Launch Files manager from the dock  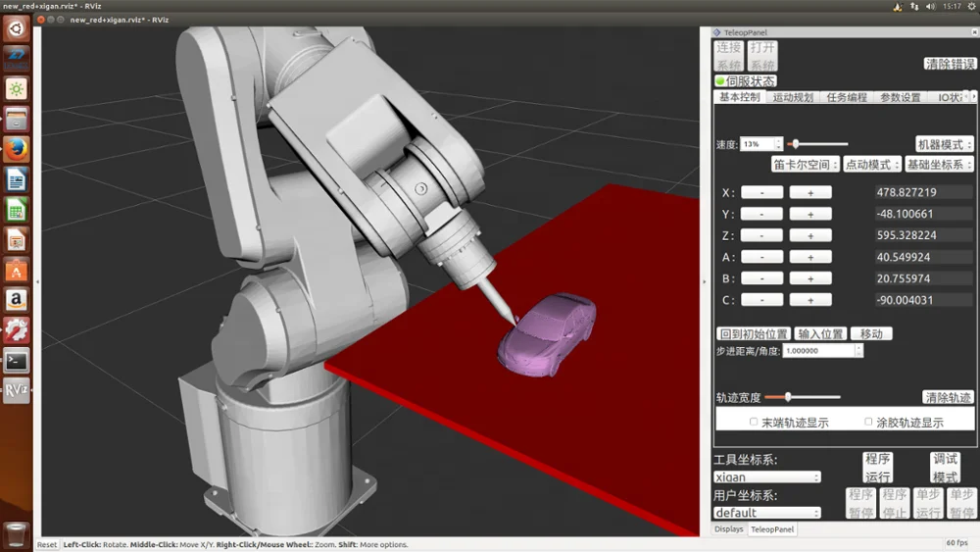17,120
